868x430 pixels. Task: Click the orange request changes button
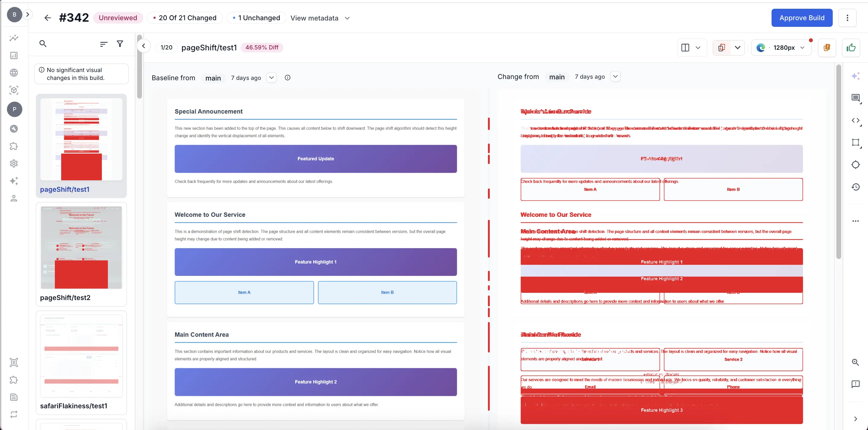coord(826,48)
